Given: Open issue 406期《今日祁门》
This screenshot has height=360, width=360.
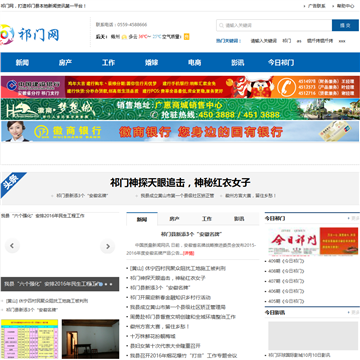Looking at the screenshot, I should 286,291.
